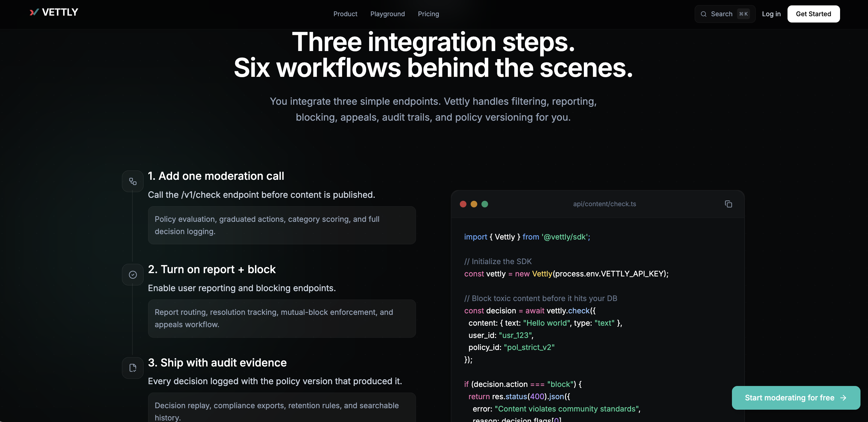The width and height of the screenshot is (868, 422).
Task: Click the search magnifier icon
Action: [704, 14]
